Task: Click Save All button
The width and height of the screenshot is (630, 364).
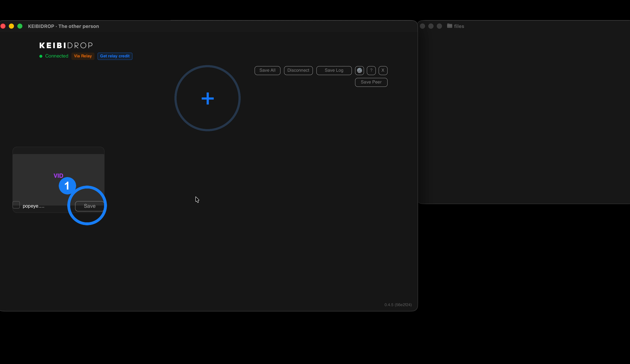Action: (267, 71)
